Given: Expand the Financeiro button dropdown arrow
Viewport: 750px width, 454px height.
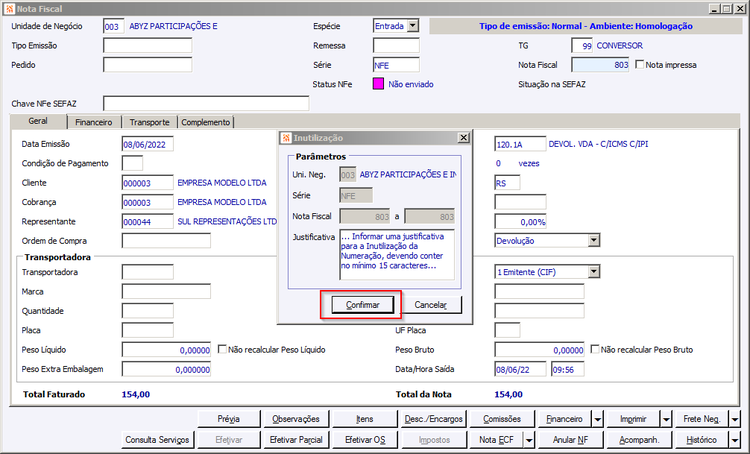Looking at the screenshot, I should (598, 419).
